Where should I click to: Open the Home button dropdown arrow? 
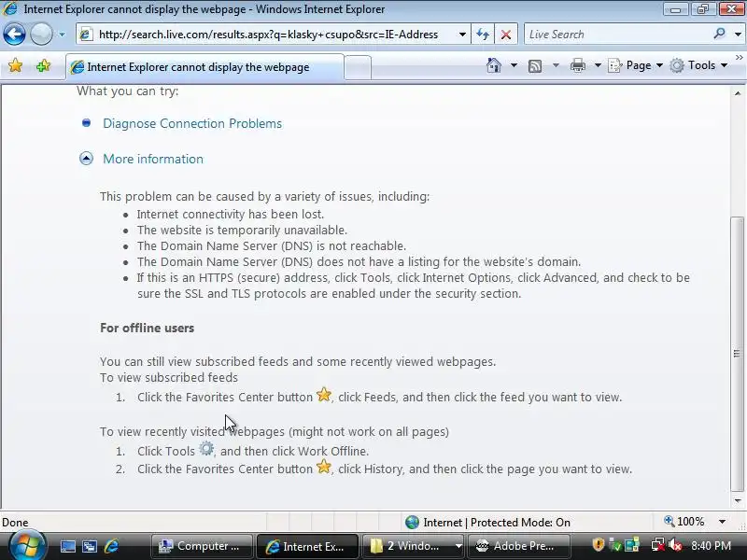(514, 65)
